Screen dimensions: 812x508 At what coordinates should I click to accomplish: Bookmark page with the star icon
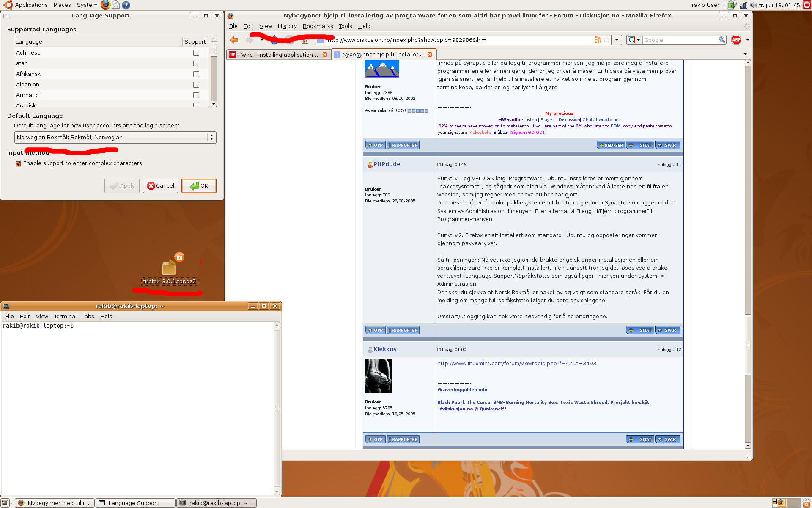[606, 40]
